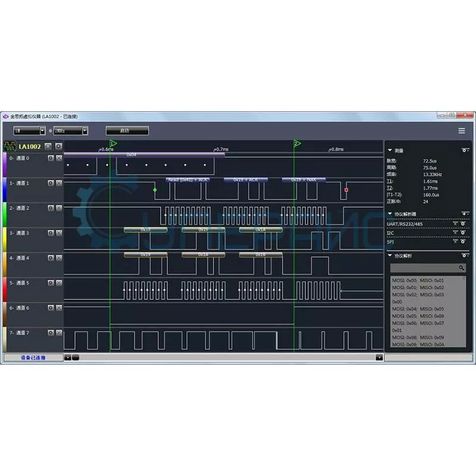Close 通道 5 using its X icon
Image resolution: width=476 pixels, height=476 pixels.
point(59,283)
